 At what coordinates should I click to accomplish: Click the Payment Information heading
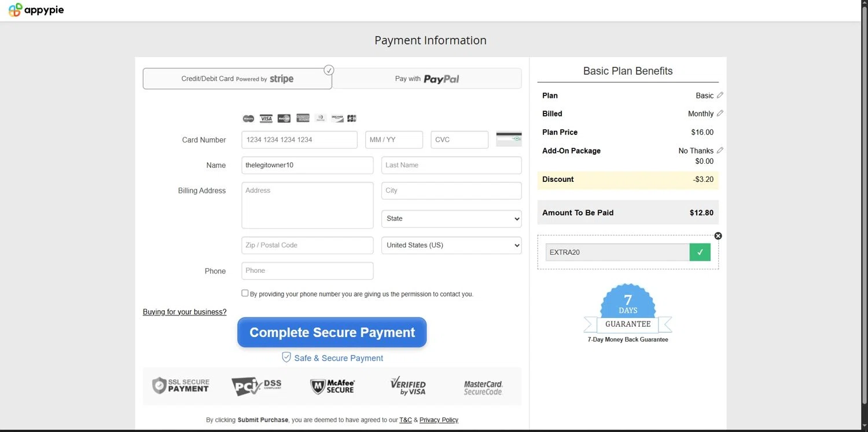(431, 40)
